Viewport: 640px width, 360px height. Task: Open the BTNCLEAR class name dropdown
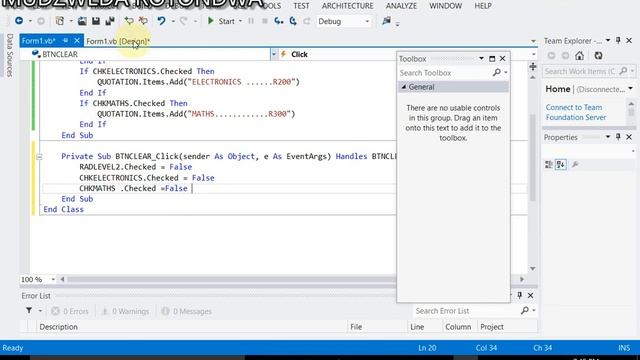coord(273,54)
